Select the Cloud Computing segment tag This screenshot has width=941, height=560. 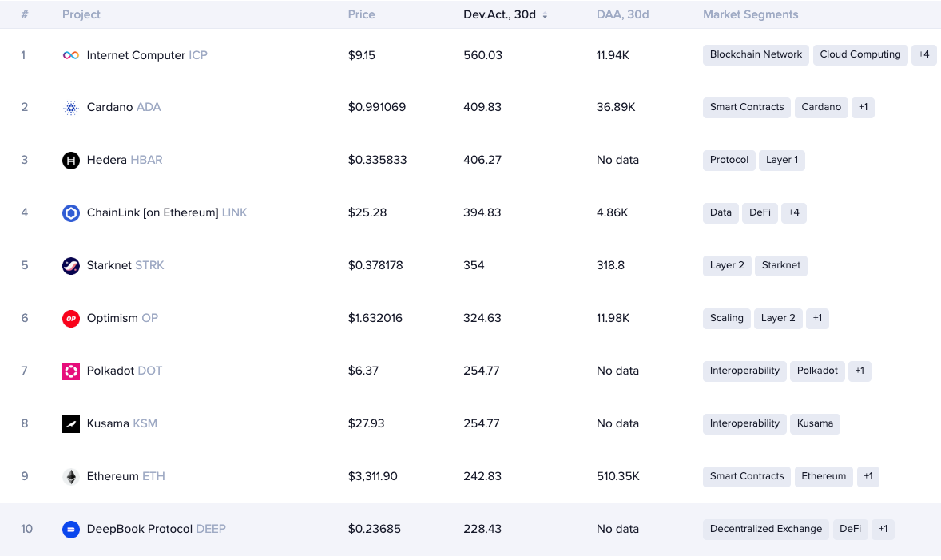click(860, 54)
